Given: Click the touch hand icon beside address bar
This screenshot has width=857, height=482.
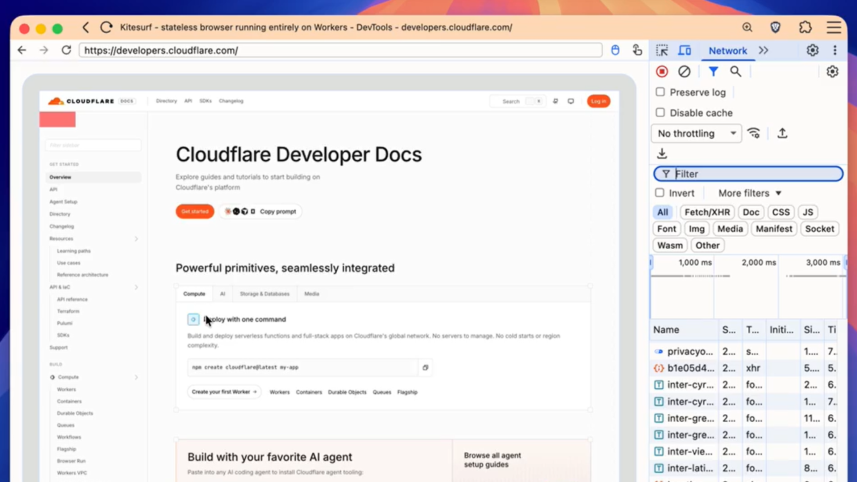Looking at the screenshot, I should [637, 50].
